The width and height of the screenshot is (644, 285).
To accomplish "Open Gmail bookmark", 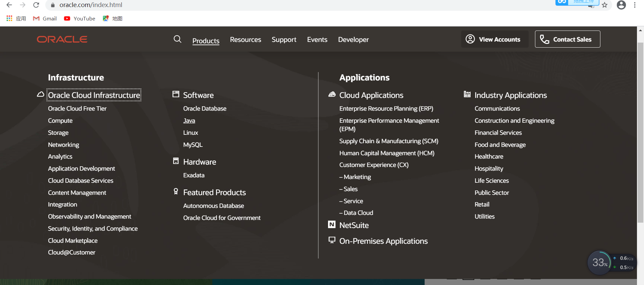I will 45,18.
